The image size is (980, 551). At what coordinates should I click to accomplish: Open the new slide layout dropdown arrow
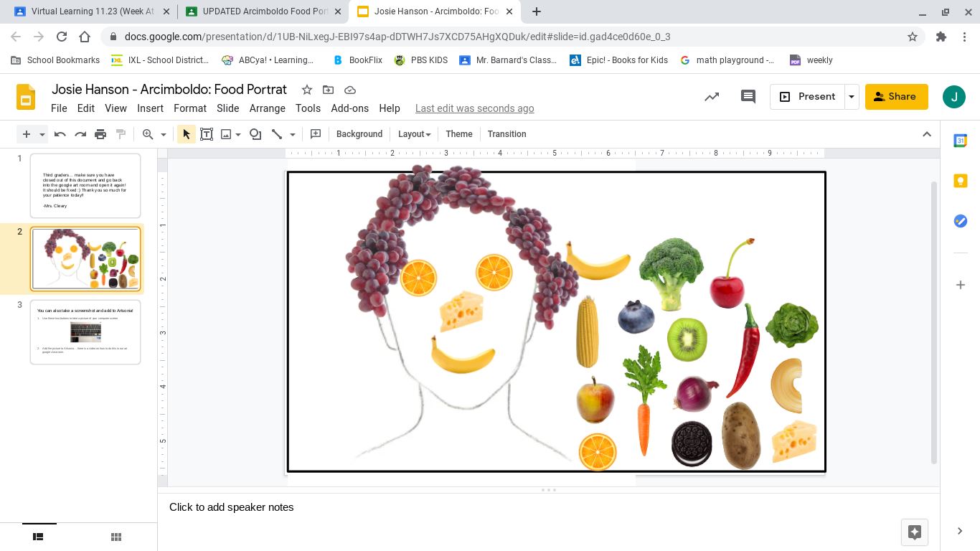click(42, 134)
